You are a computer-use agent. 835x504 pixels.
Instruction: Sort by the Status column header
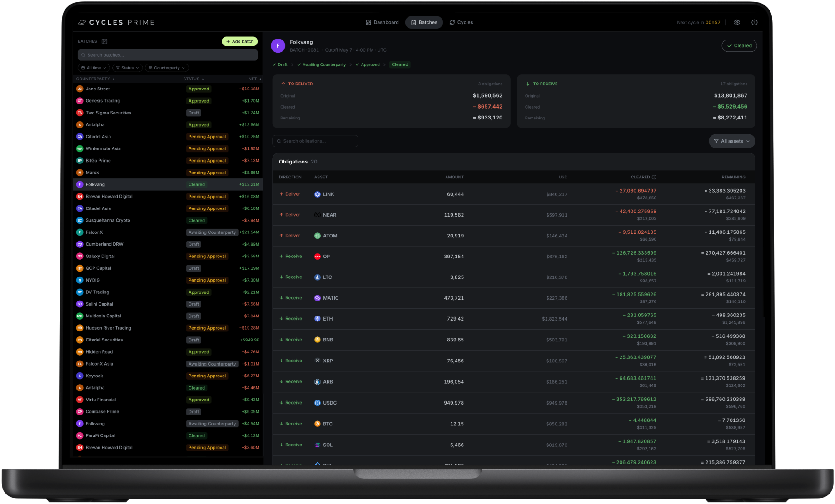pos(194,79)
